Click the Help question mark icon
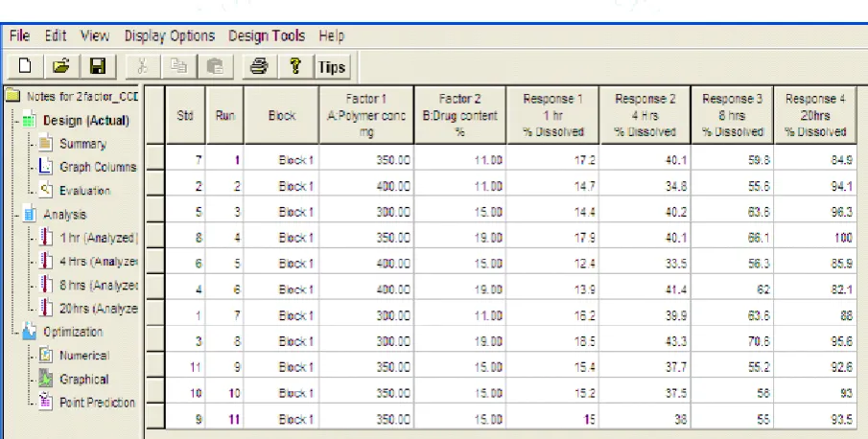 (295, 67)
